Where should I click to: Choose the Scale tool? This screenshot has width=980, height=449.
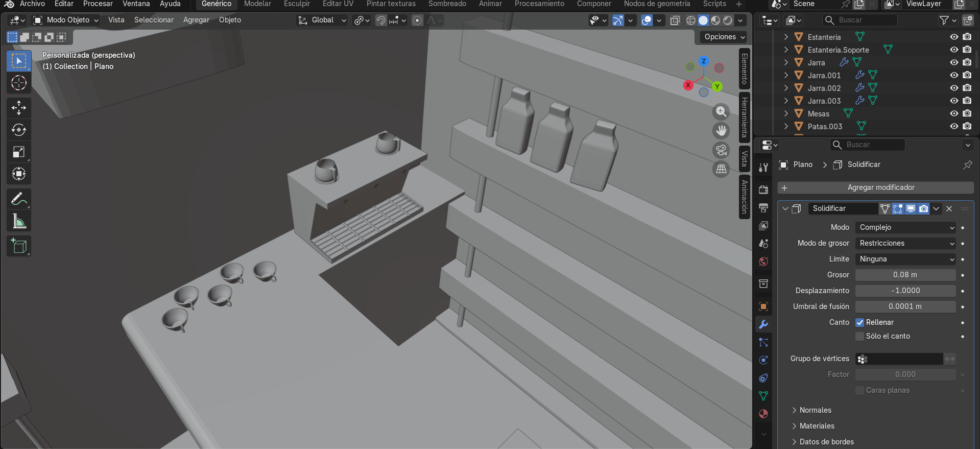coord(19,152)
